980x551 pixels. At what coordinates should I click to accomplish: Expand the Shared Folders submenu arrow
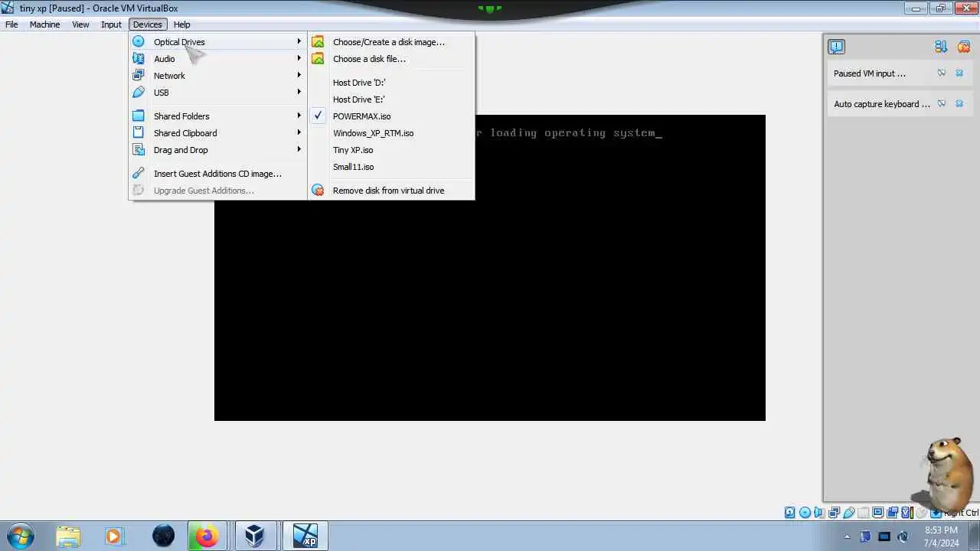299,116
